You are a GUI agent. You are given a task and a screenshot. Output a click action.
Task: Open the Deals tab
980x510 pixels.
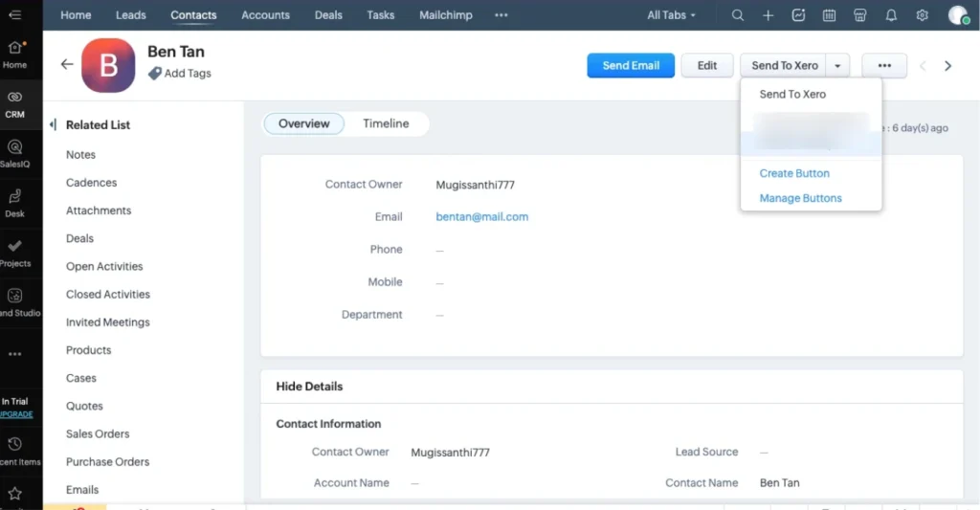coord(329,15)
